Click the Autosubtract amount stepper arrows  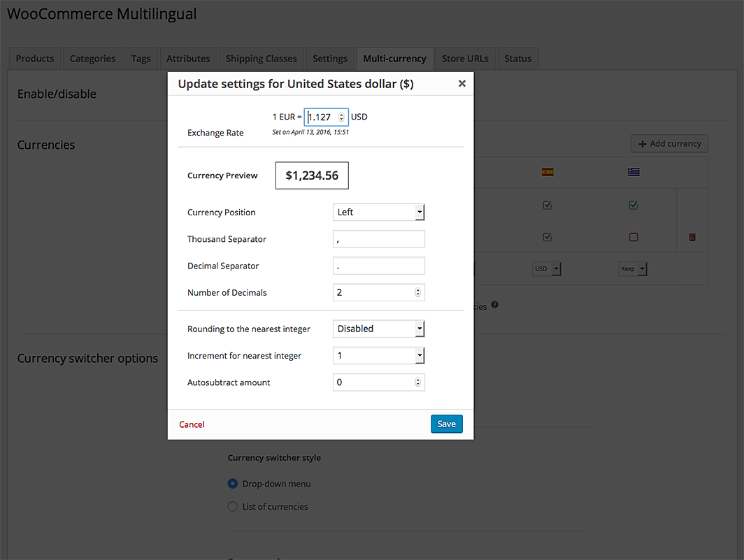pyautogui.click(x=418, y=382)
